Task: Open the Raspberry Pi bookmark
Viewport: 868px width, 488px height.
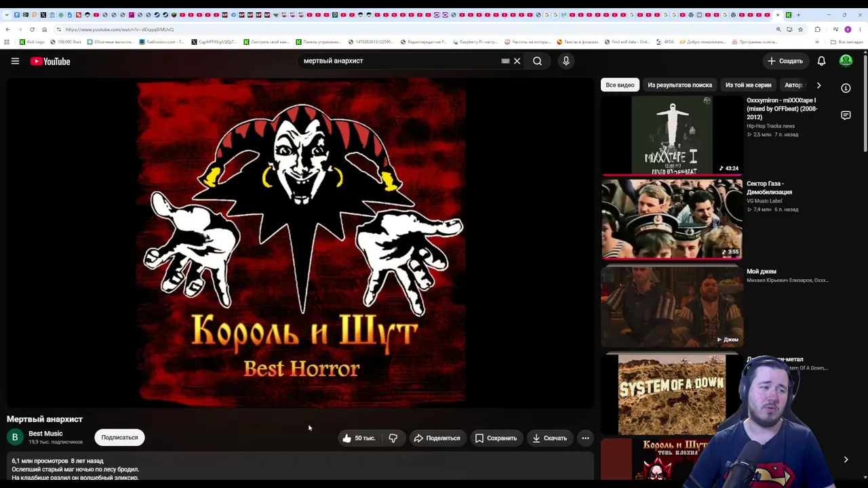Action: point(475,42)
